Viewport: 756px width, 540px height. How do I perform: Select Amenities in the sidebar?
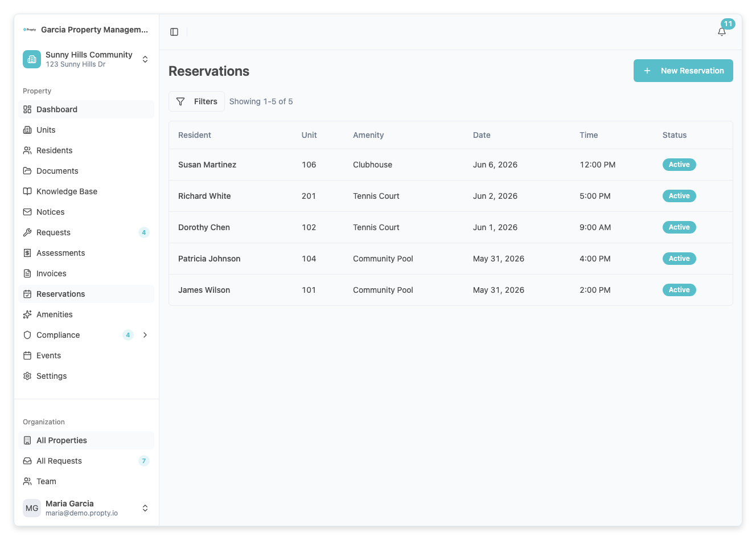[x=87, y=314]
